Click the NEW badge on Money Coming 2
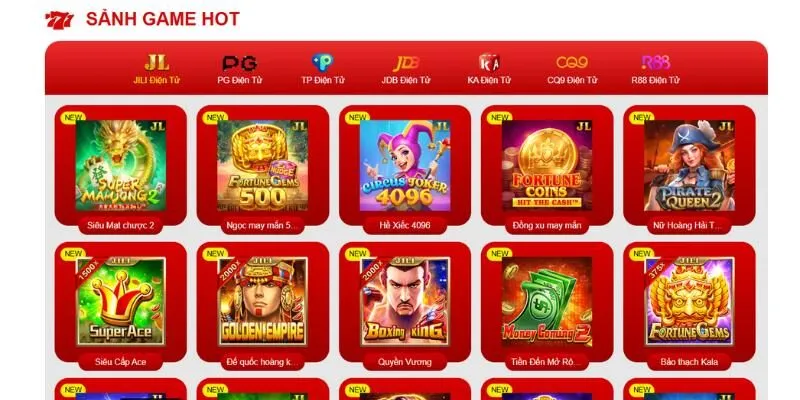Screen dimensions: 800x400 coord(499,254)
